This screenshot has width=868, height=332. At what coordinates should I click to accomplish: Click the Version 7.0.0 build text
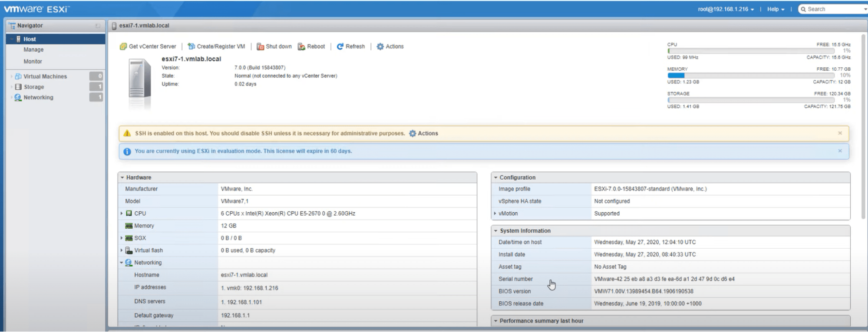pos(260,68)
